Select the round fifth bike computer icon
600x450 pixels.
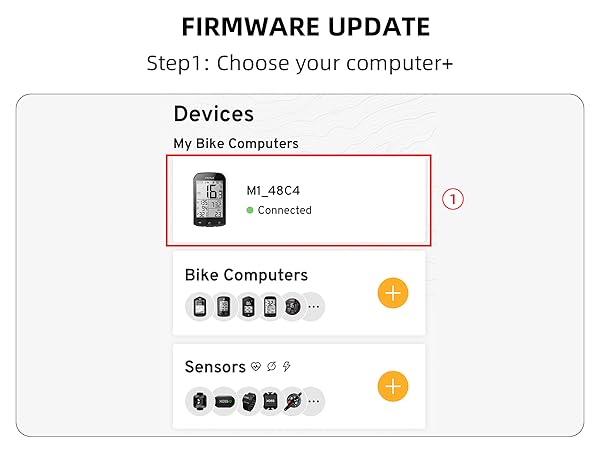pos(291,307)
